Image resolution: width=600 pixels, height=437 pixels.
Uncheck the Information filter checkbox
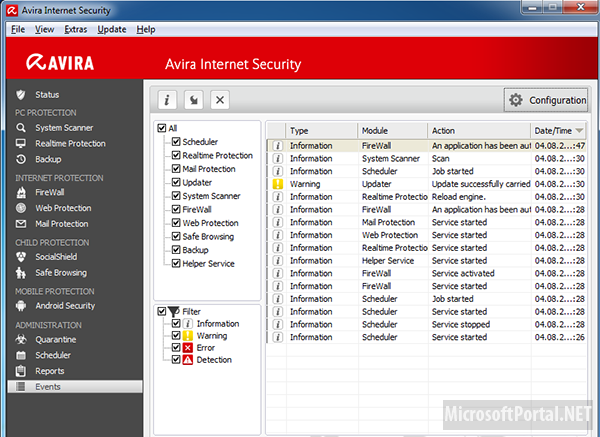click(176, 323)
